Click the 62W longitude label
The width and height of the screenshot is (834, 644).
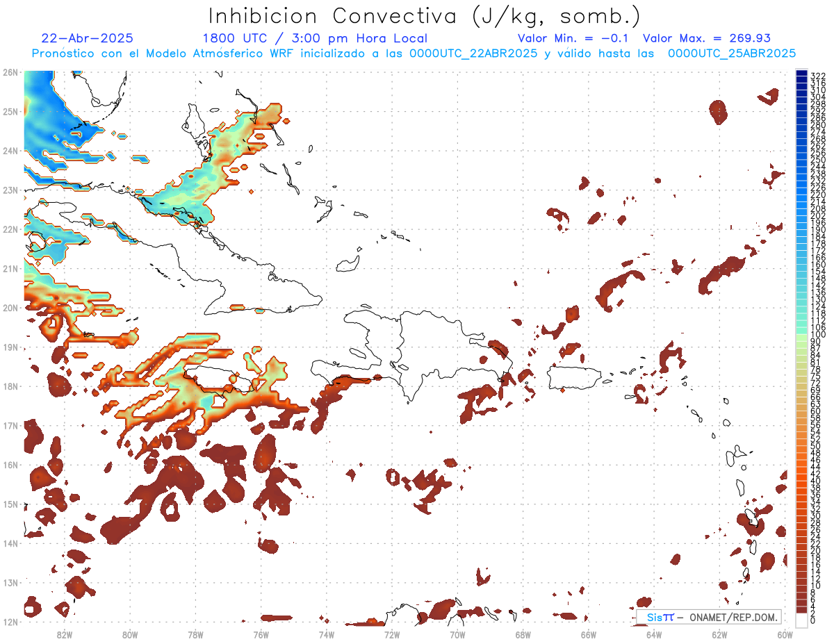(719, 634)
